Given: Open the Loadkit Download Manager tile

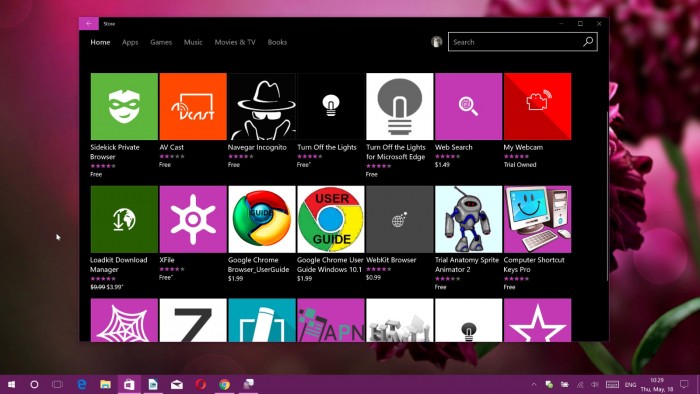Looking at the screenshot, I should point(124,219).
